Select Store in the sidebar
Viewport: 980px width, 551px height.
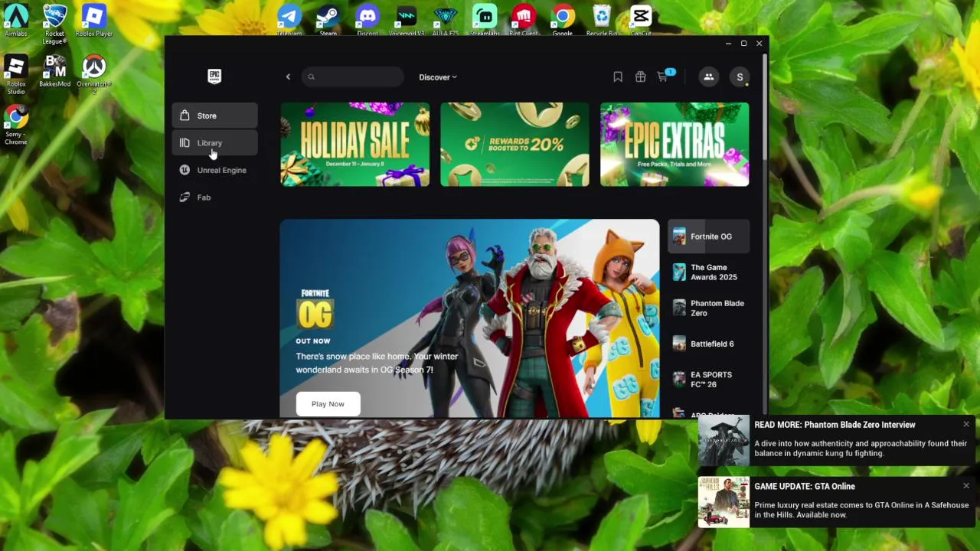point(215,116)
